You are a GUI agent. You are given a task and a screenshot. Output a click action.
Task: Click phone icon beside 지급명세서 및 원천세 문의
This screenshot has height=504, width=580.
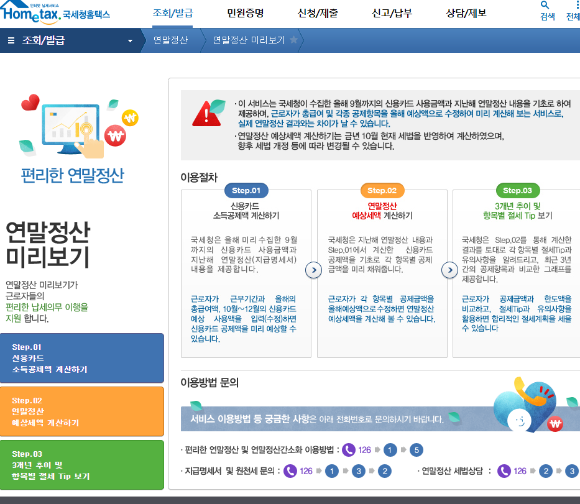click(x=290, y=471)
